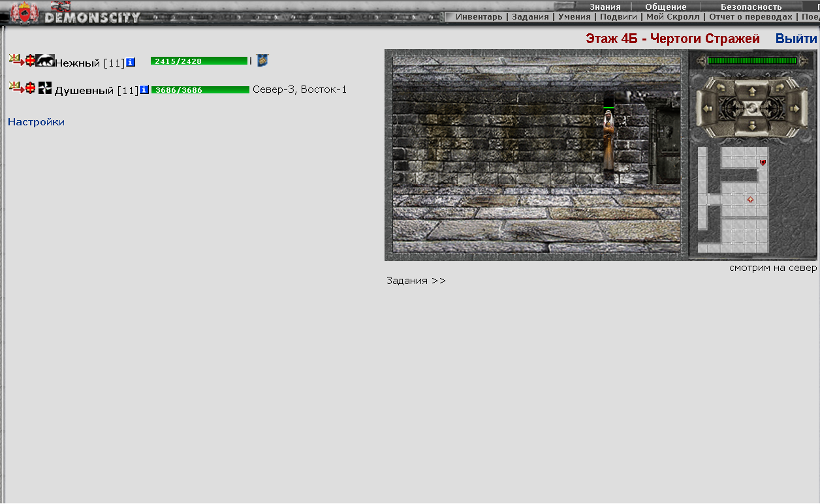The width and height of the screenshot is (820, 504).
Task: Open the Знания menu
Action: (605, 7)
